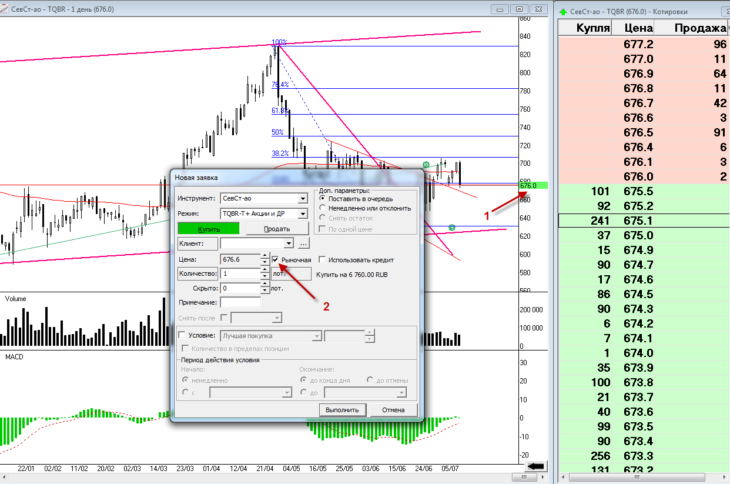Image resolution: width=730 pixels, height=484 pixels.
Task: Increase Скрыто with stepper up arrow
Action: (264, 285)
